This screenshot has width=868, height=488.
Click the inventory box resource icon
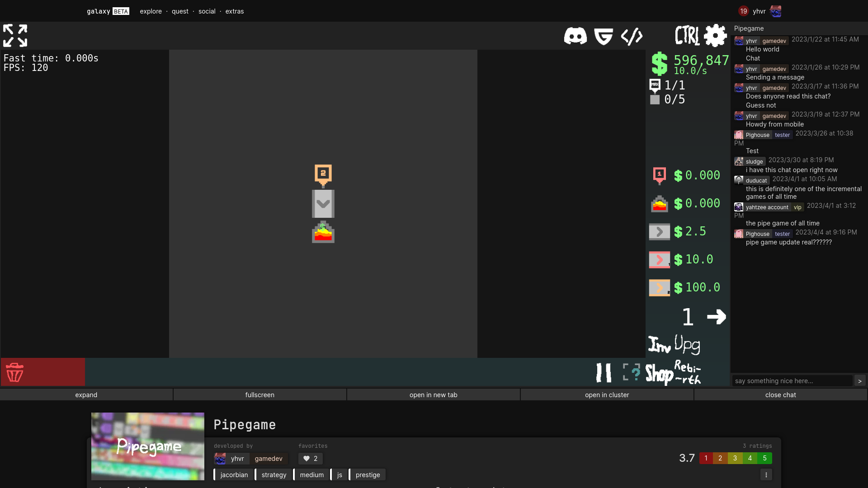pos(655,99)
